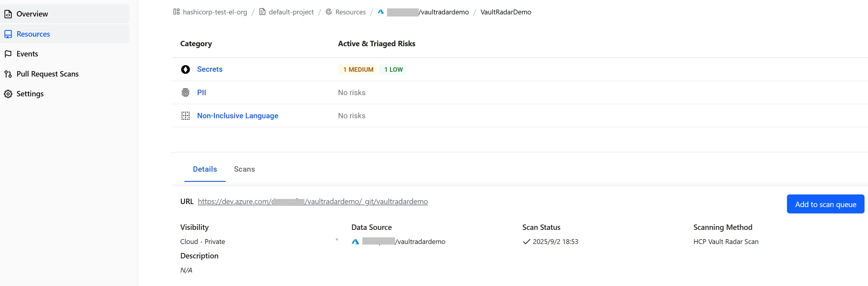Click the PII fingerprint icon
The image size is (868, 286).
(185, 92)
